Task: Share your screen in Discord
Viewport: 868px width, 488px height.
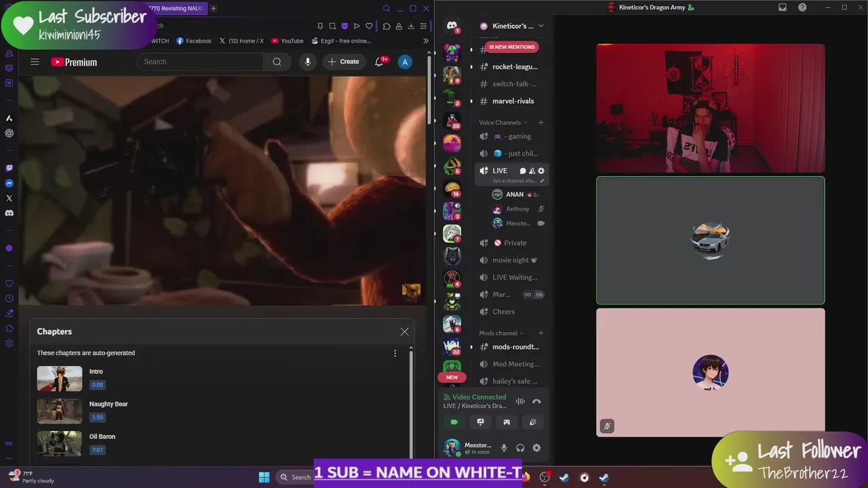Action: (480, 422)
